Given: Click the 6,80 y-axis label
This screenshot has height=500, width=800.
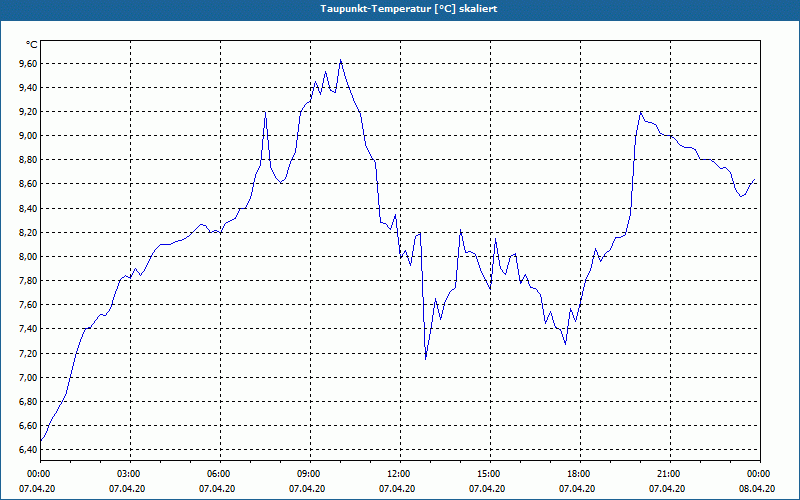Looking at the screenshot, I should (29, 402).
